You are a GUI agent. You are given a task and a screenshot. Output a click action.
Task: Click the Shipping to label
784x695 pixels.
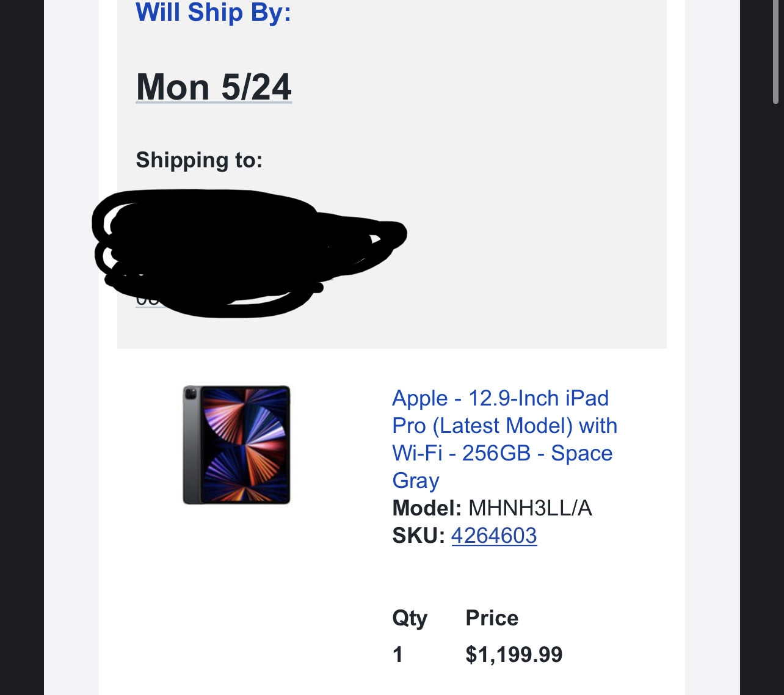click(x=199, y=160)
